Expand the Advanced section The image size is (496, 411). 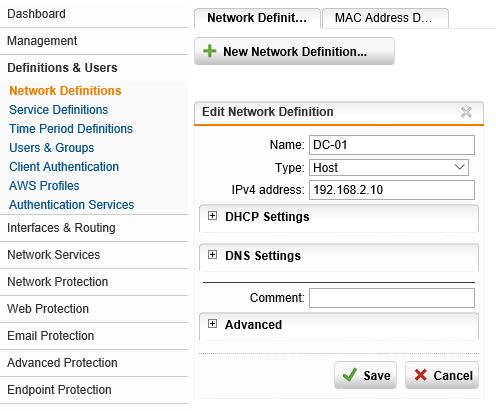(x=212, y=324)
